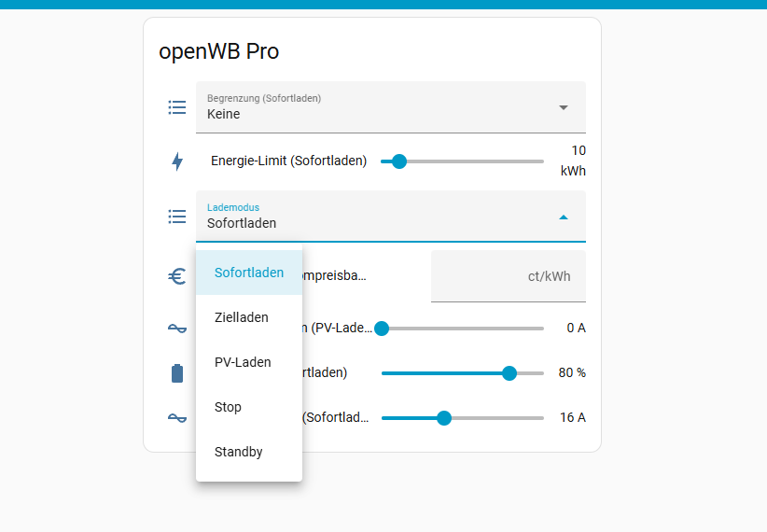Click the lightning bolt icon for Energie-Limit

(177, 161)
